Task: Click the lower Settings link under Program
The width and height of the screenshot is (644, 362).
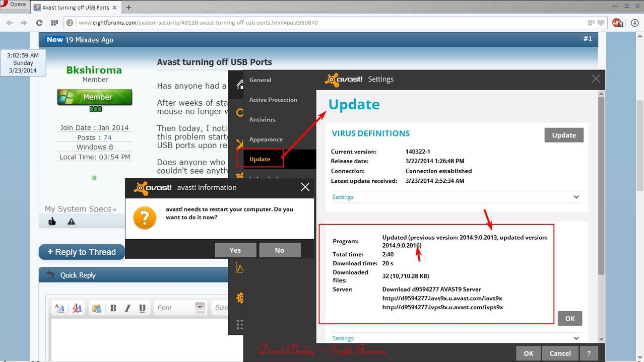Action: pos(343,338)
